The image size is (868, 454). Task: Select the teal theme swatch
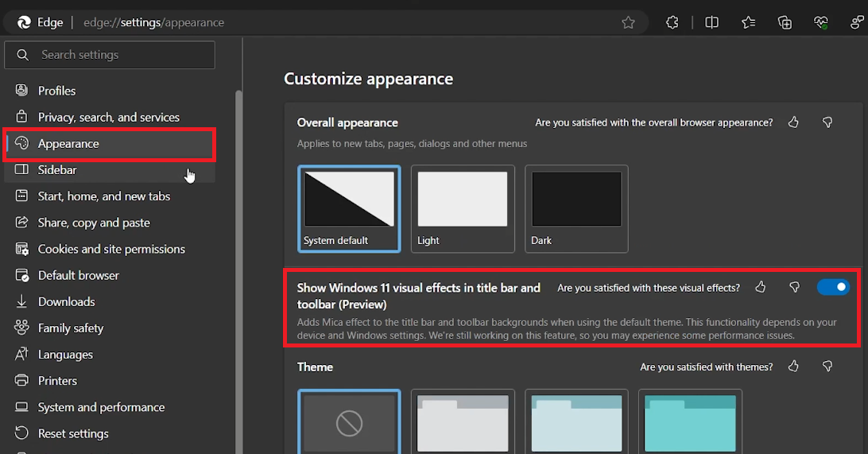[x=690, y=422]
